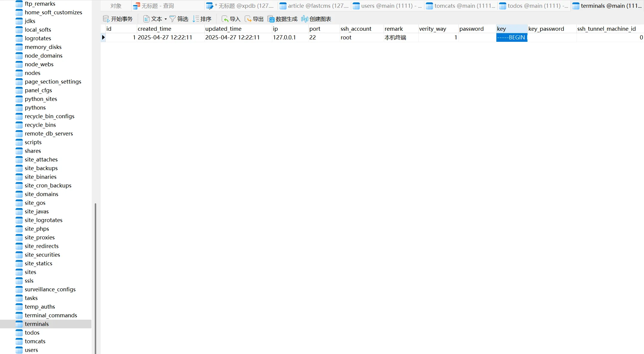Open the Filter (筛选) funnel tool

(x=172, y=19)
